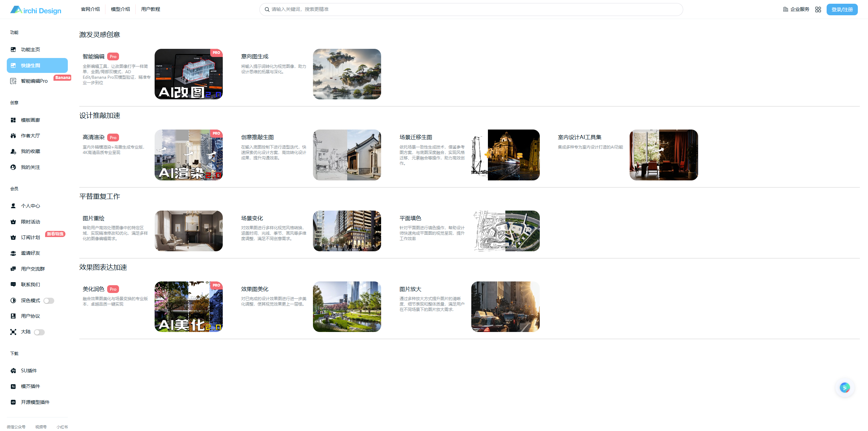Screen dimensions: 868x431
Task: Click the grid apps icon near 企业服务
Action: [818, 9]
